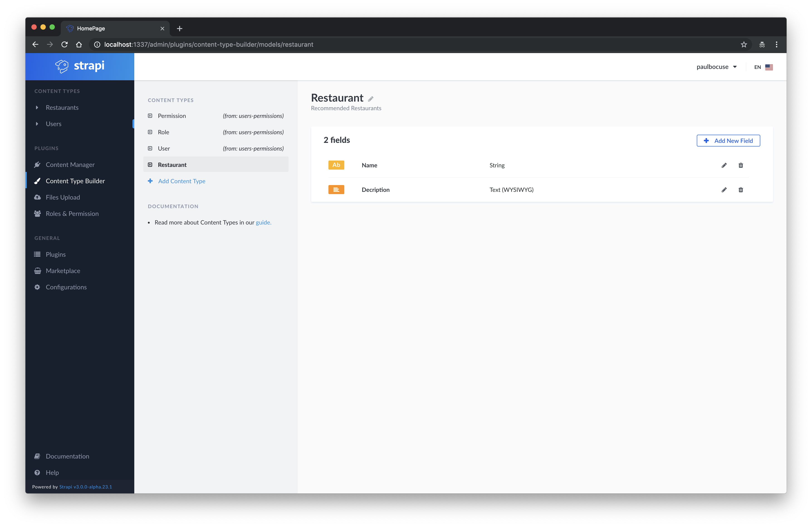Open Files Upload plugin
Screen dimensions: 812x527
pyautogui.click(x=62, y=197)
